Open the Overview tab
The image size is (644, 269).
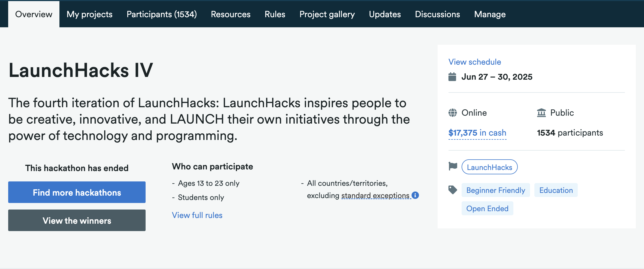click(34, 14)
